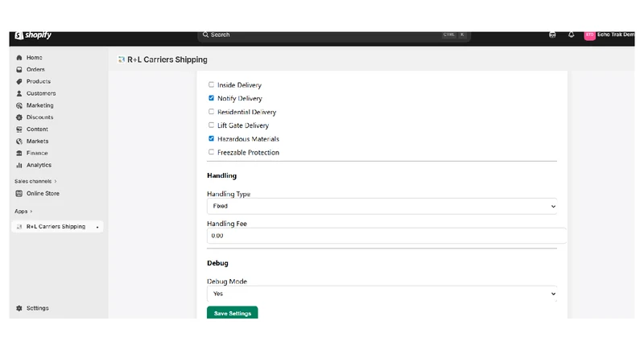Open Online Store channel
This screenshot has width=644, height=362.
[43, 193]
